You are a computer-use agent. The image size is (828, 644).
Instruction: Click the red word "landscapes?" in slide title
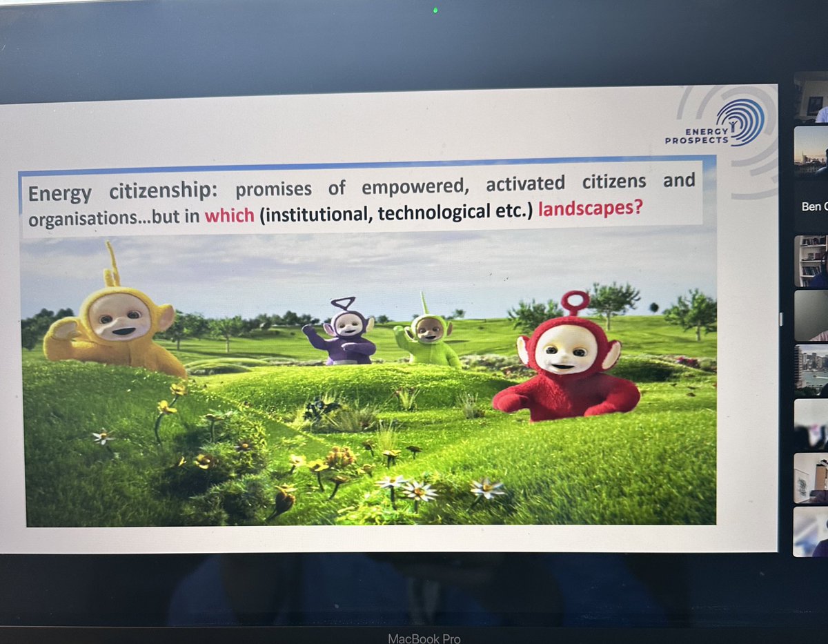click(590, 207)
